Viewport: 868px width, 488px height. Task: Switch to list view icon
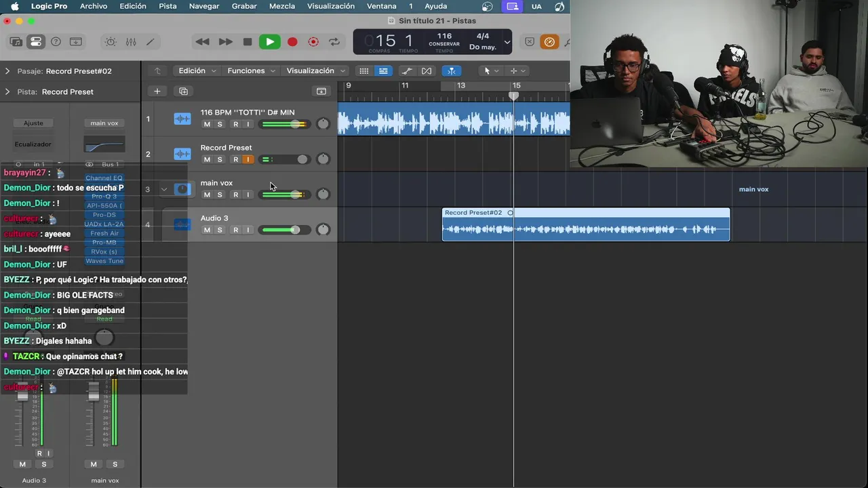pyautogui.click(x=383, y=70)
